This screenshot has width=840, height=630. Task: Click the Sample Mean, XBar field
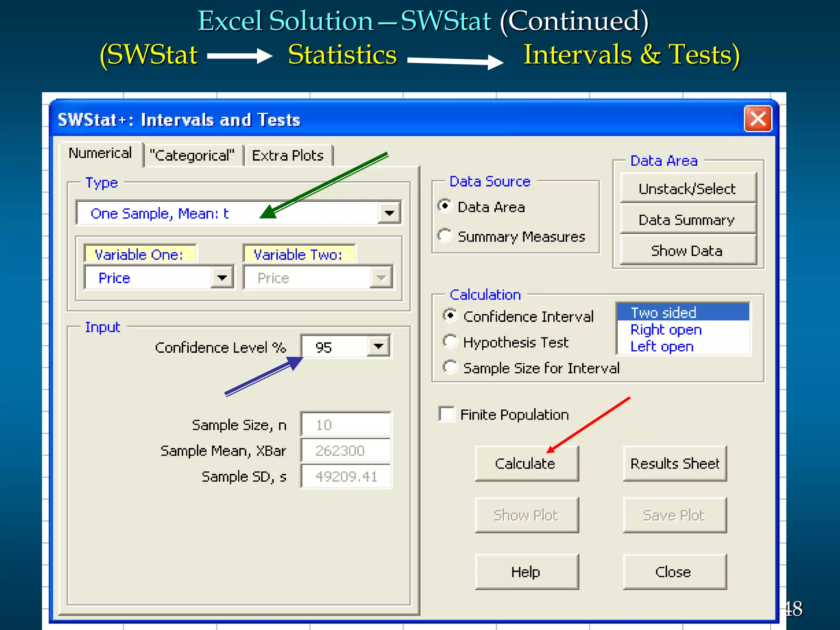(346, 450)
